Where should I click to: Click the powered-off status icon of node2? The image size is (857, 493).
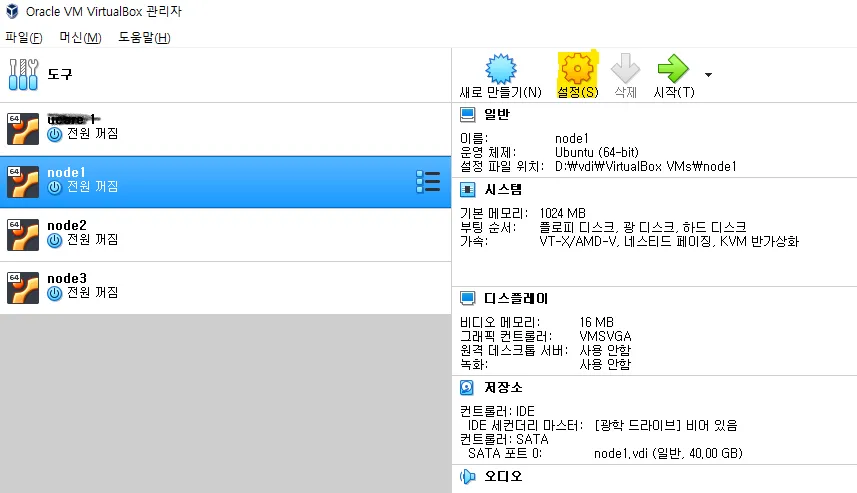[55, 240]
